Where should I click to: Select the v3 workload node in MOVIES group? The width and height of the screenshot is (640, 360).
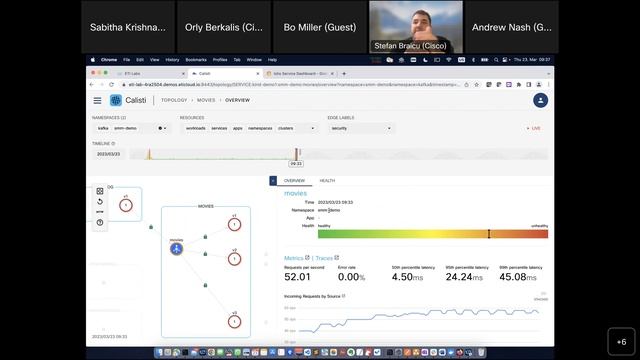[234, 322]
